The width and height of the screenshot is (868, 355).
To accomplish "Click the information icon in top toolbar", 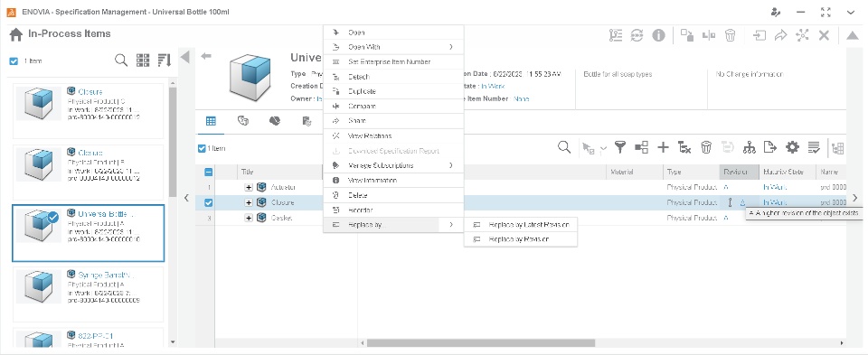I will point(658,35).
